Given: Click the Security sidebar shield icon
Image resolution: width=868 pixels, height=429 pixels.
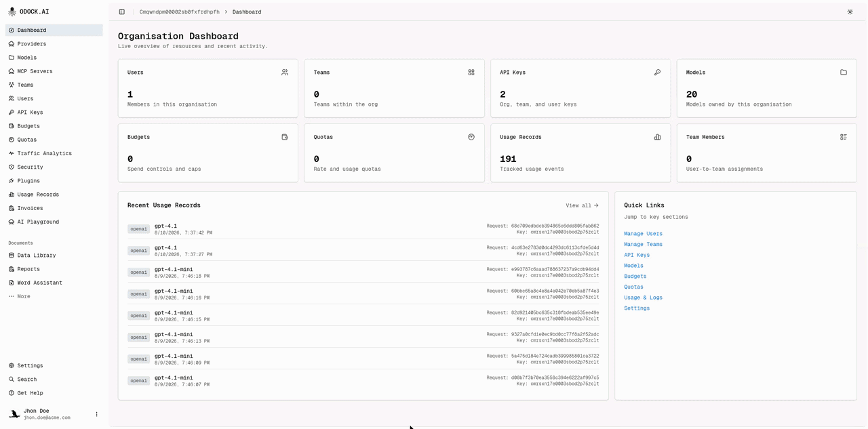Looking at the screenshot, I should coord(12,167).
